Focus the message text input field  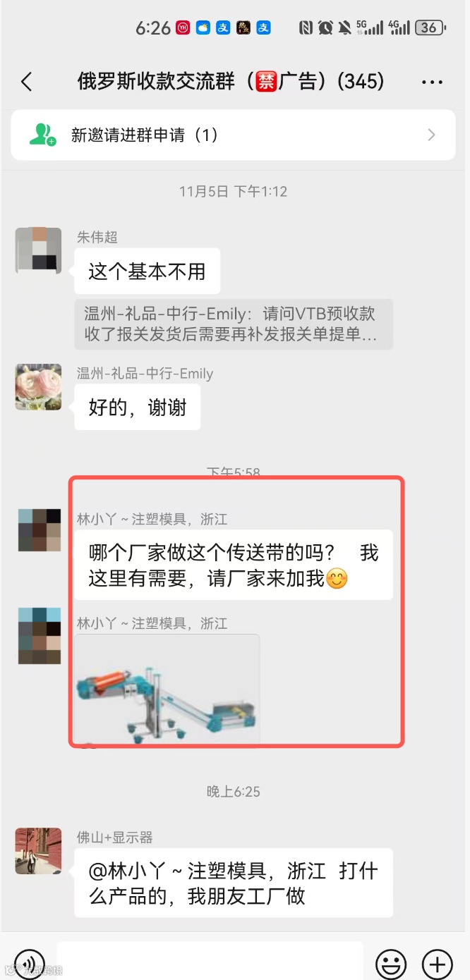210,962
